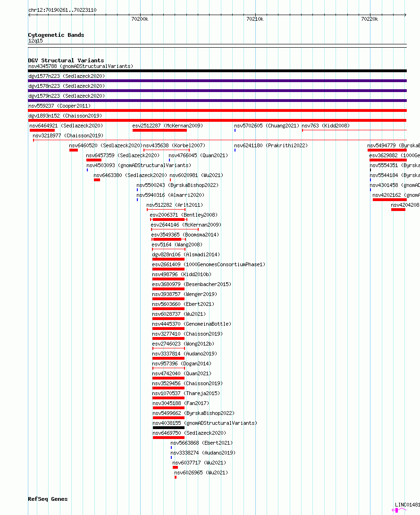The image size is (420, 515).
Task: Select nsv6020981 Wu2021 variant
Action: (196, 175)
